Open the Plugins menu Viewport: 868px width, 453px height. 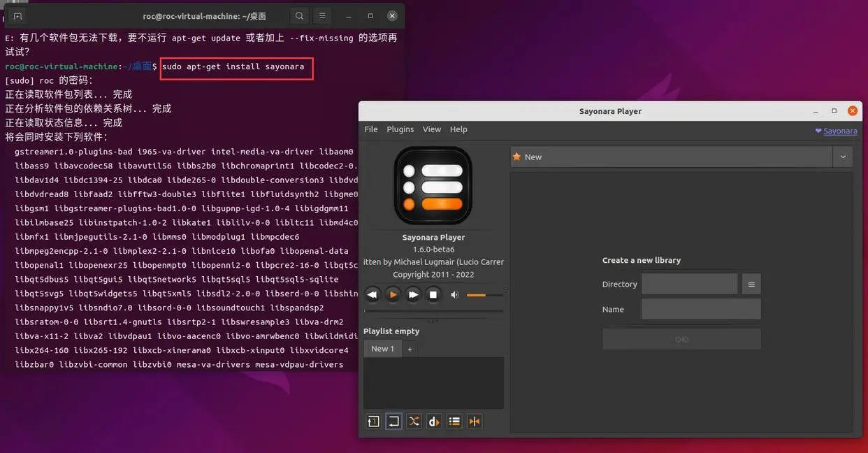coord(400,129)
